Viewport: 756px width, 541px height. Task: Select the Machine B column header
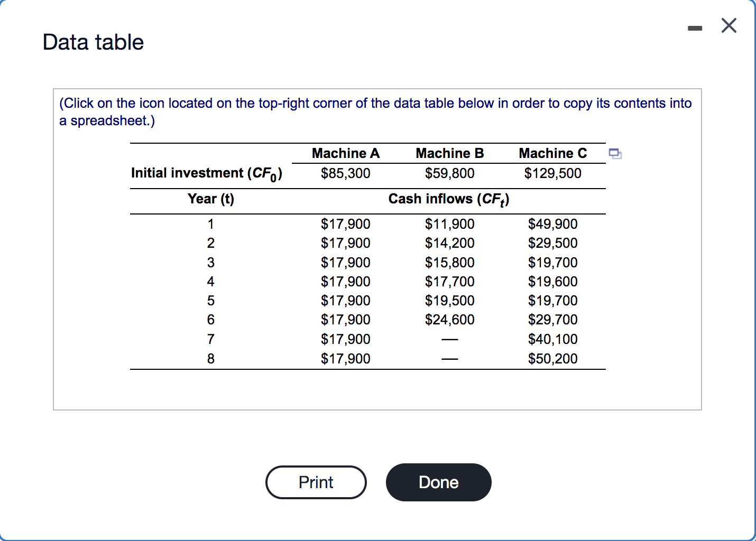click(450, 153)
